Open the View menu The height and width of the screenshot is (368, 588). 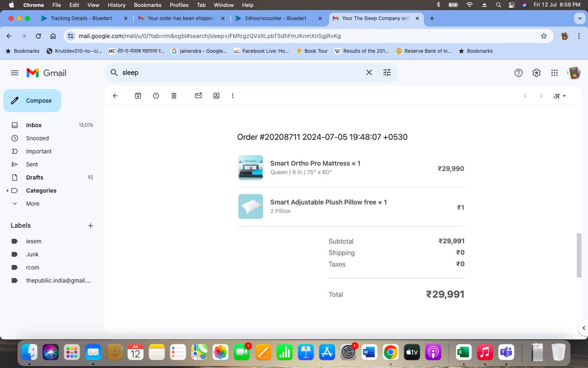click(93, 5)
